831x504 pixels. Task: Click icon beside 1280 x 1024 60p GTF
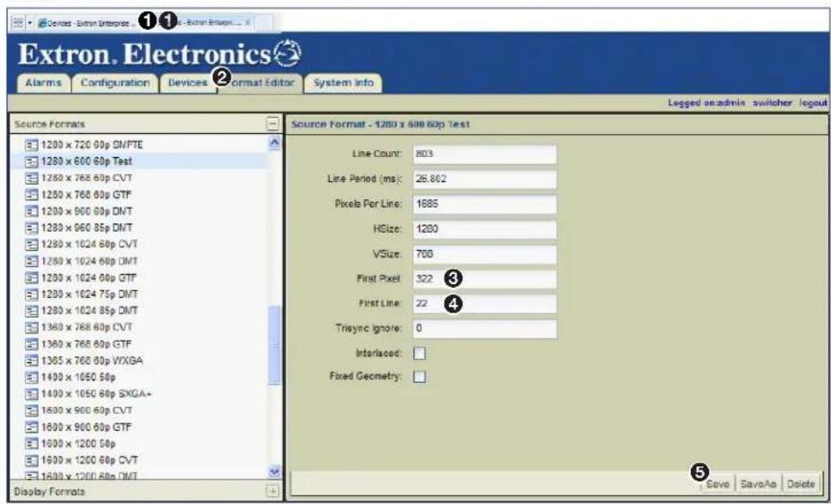coord(32,277)
